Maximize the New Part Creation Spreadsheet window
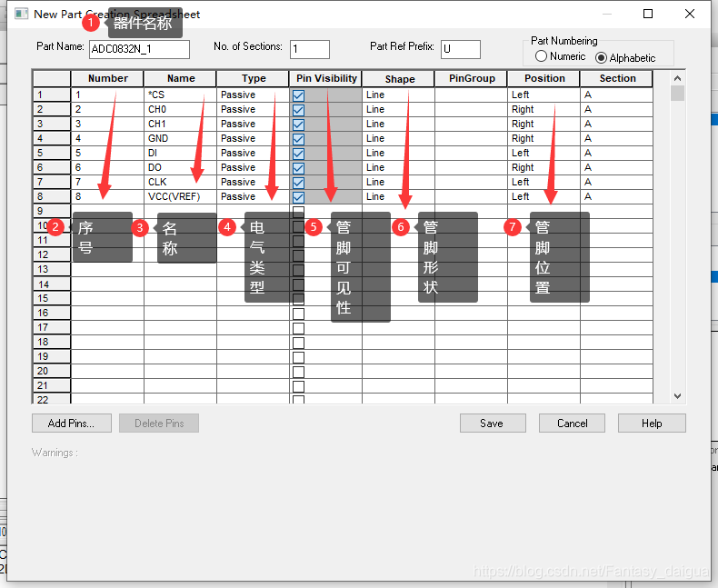Viewport: 718px width, 588px height. [x=648, y=14]
